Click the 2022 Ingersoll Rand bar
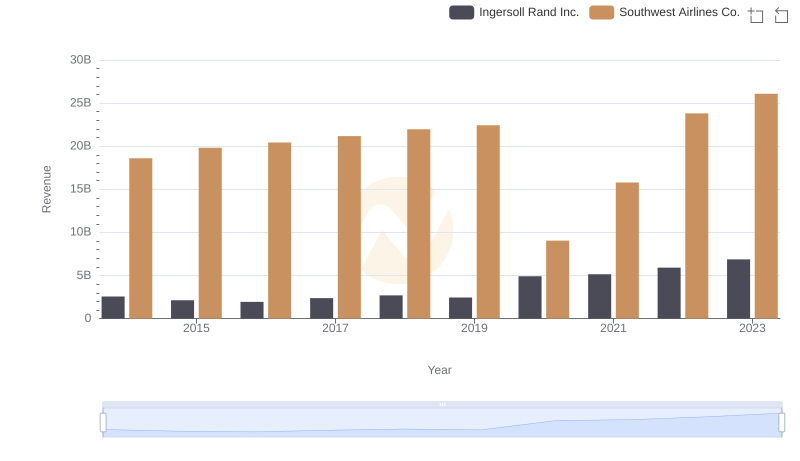This screenshot has width=800, height=461. (x=669, y=293)
